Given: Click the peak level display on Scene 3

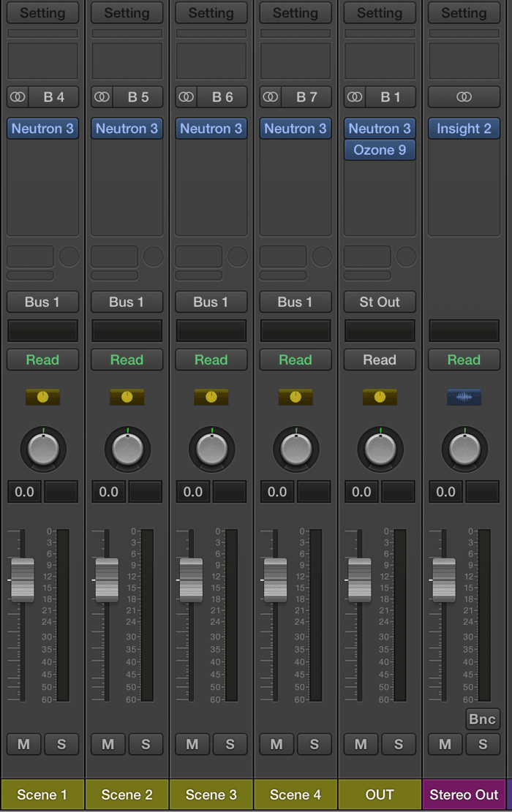Looking at the screenshot, I should pyautogui.click(x=230, y=491).
